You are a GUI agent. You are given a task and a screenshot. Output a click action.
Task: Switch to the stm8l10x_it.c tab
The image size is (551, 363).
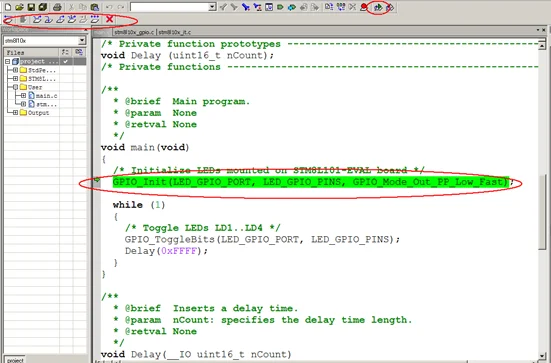click(x=175, y=32)
